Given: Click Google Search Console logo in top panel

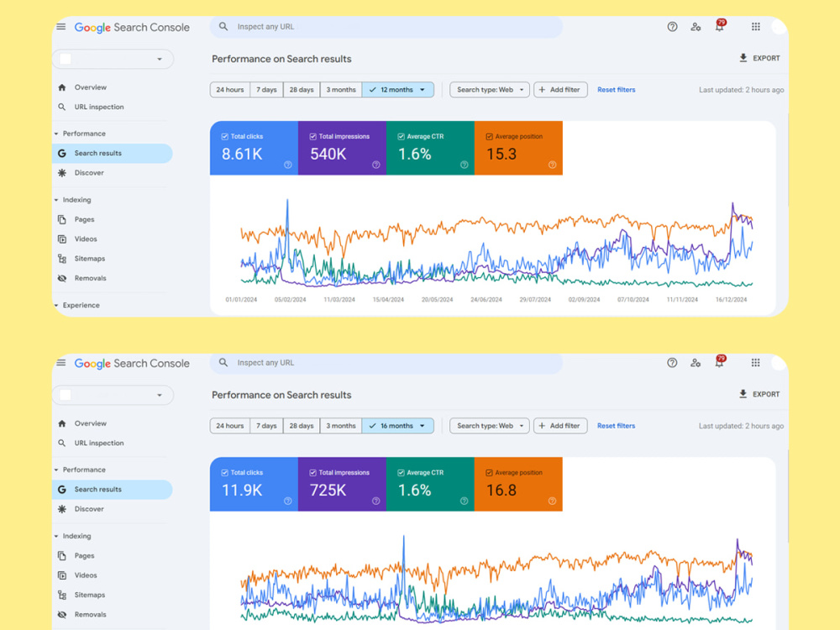Looking at the screenshot, I should click(132, 28).
